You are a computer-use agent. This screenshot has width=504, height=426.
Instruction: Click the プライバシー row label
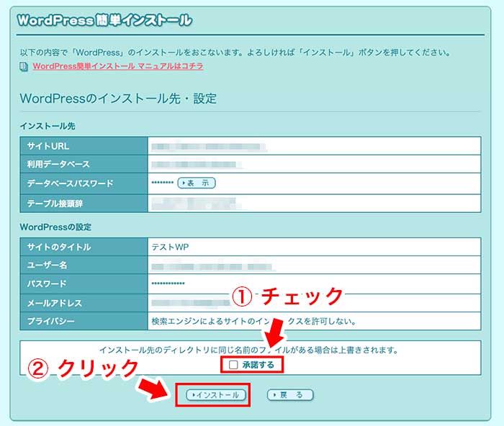tap(51, 321)
